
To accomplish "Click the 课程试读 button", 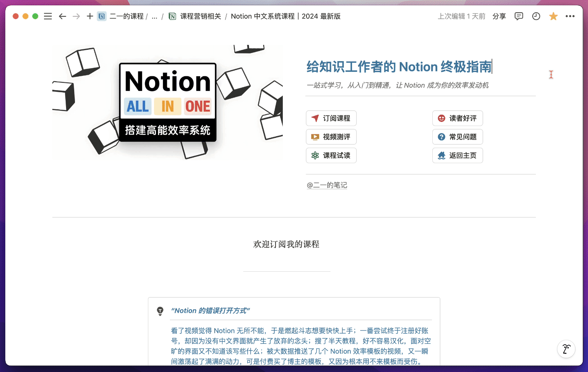I will (331, 155).
